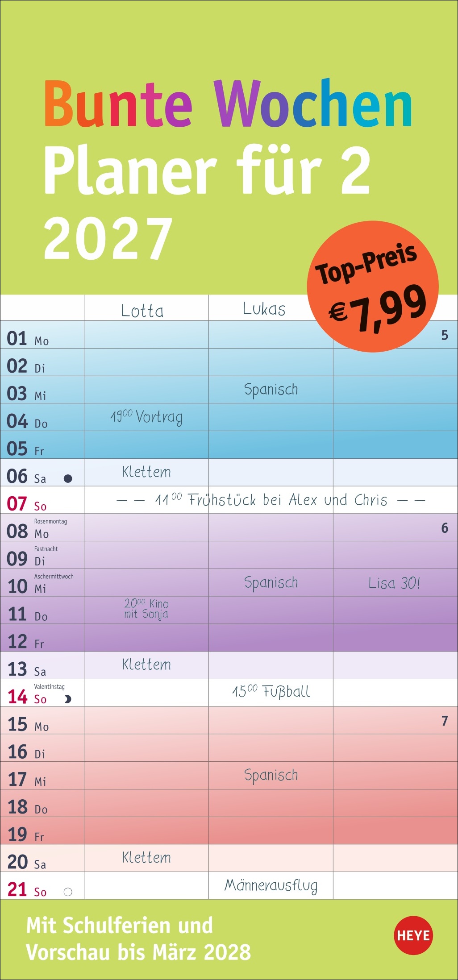Click the Planer für 2 heading
This screenshot has width=458, height=980.
[x=207, y=170]
